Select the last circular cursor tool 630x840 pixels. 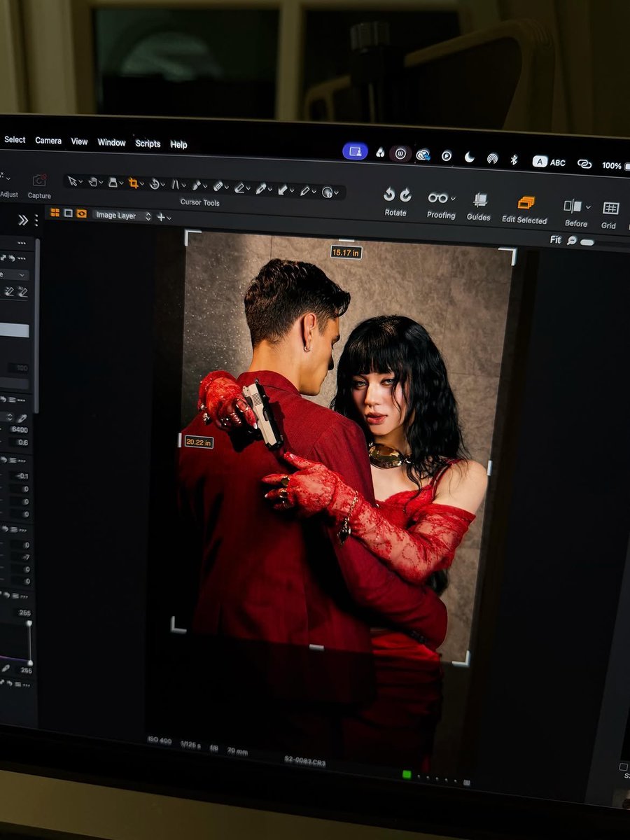(x=326, y=191)
